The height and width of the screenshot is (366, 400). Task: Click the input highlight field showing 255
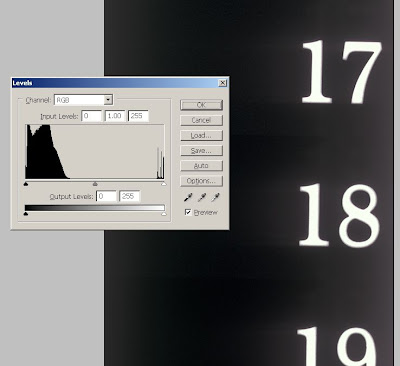pyautogui.click(x=138, y=116)
